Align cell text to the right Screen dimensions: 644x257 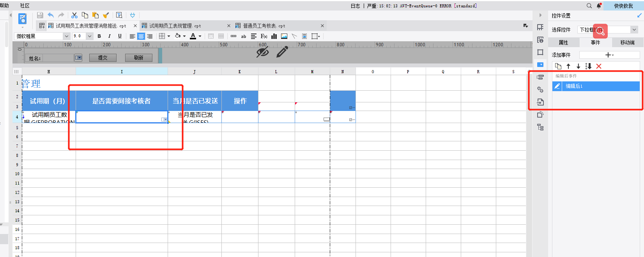point(150,36)
